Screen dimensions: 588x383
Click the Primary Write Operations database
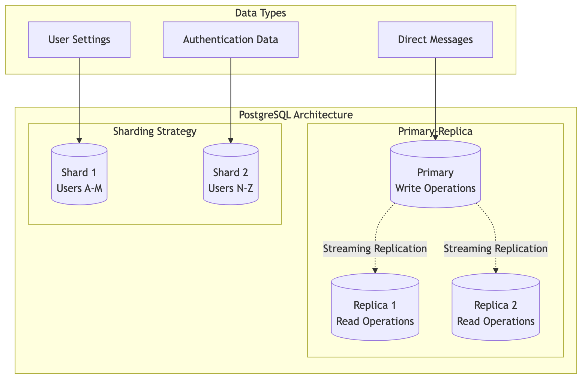435,174
